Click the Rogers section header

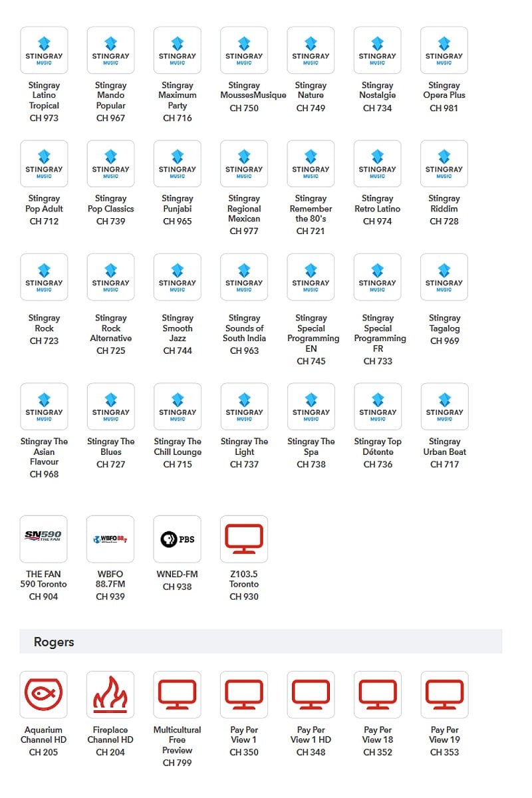[261, 642]
